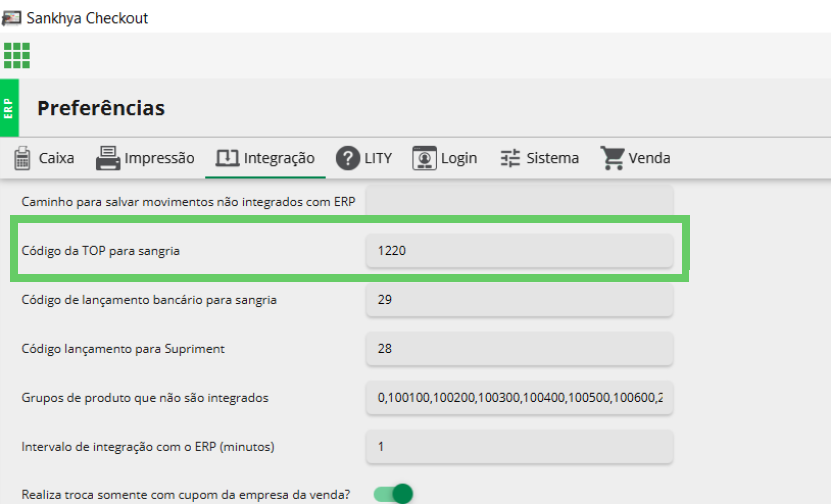Click the Caminho para salvar movimentos field
839x504 pixels.
click(x=520, y=201)
